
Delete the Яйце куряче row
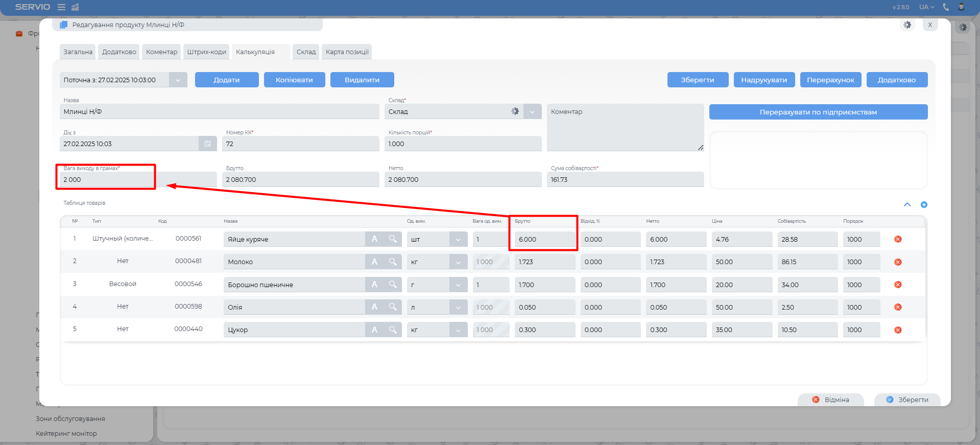point(898,239)
